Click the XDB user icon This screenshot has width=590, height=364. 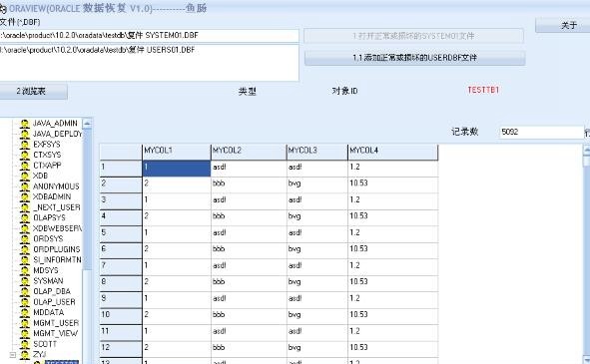click(25, 176)
